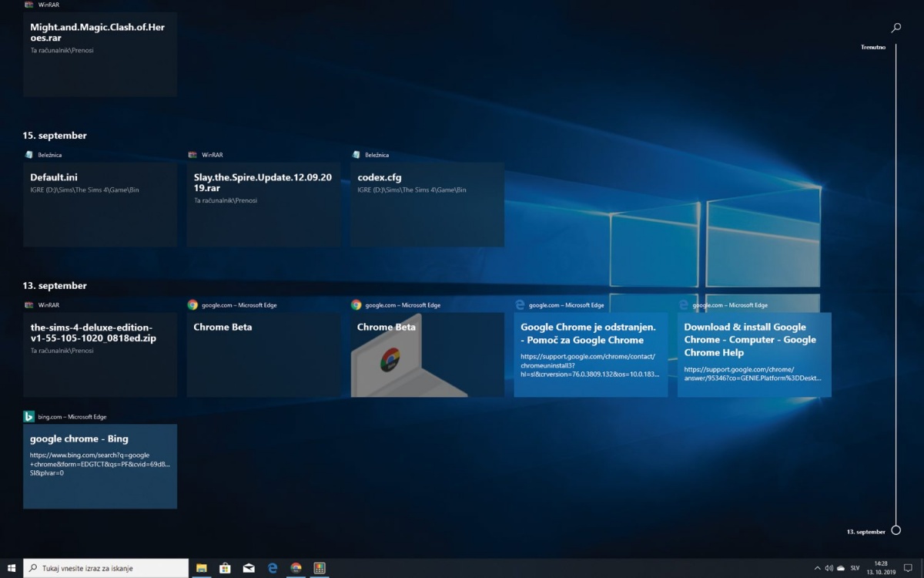Open the Mail app in the taskbar
The width and height of the screenshot is (924, 578).
click(x=249, y=568)
